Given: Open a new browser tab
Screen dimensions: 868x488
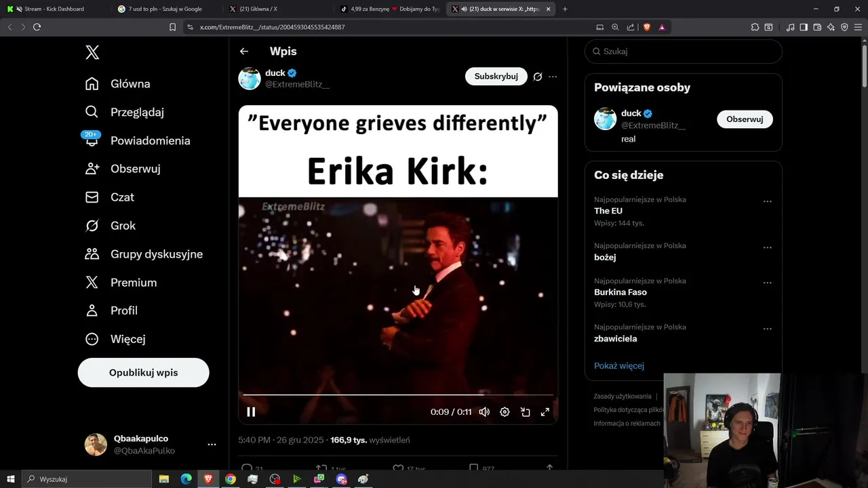Looking at the screenshot, I should [x=565, y=9].
